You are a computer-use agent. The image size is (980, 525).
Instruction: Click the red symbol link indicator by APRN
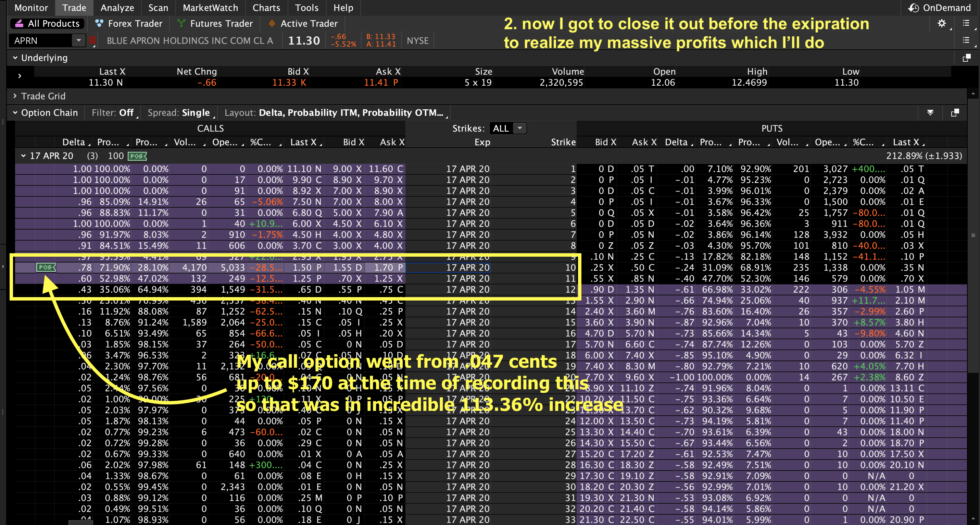tap(92, 40)
